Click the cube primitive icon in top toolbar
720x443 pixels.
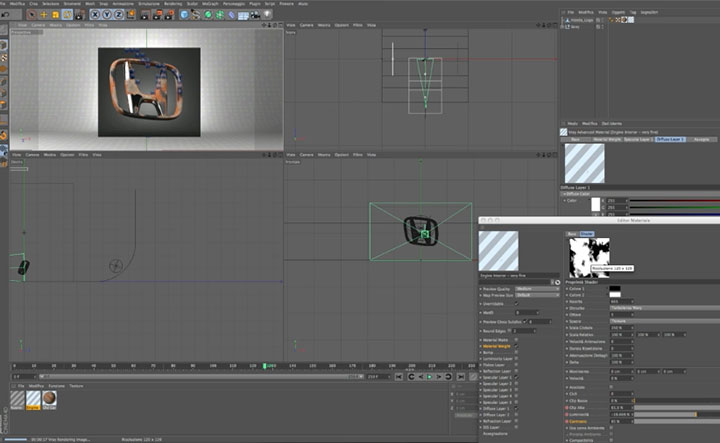(x=184, y=15)
